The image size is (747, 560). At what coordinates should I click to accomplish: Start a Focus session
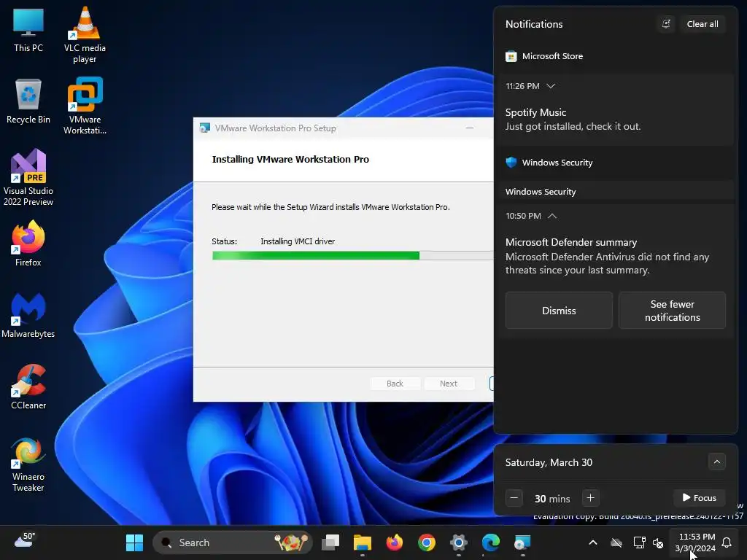(700, 497)
